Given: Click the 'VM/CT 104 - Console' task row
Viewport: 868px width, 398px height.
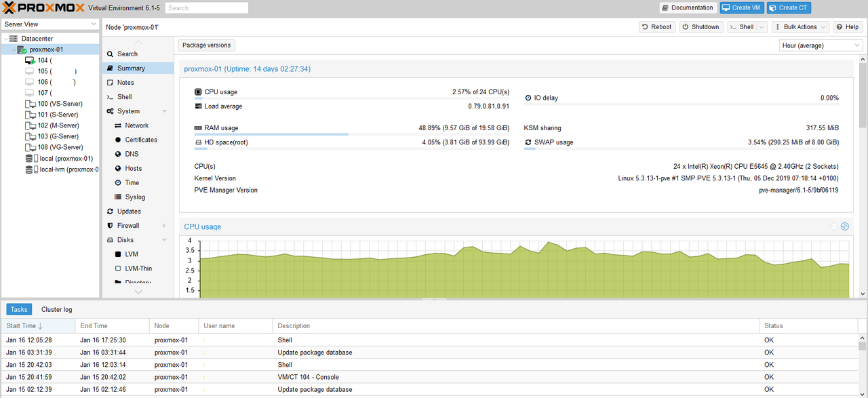Looking at the screenshot, I should tap(429, 377).
